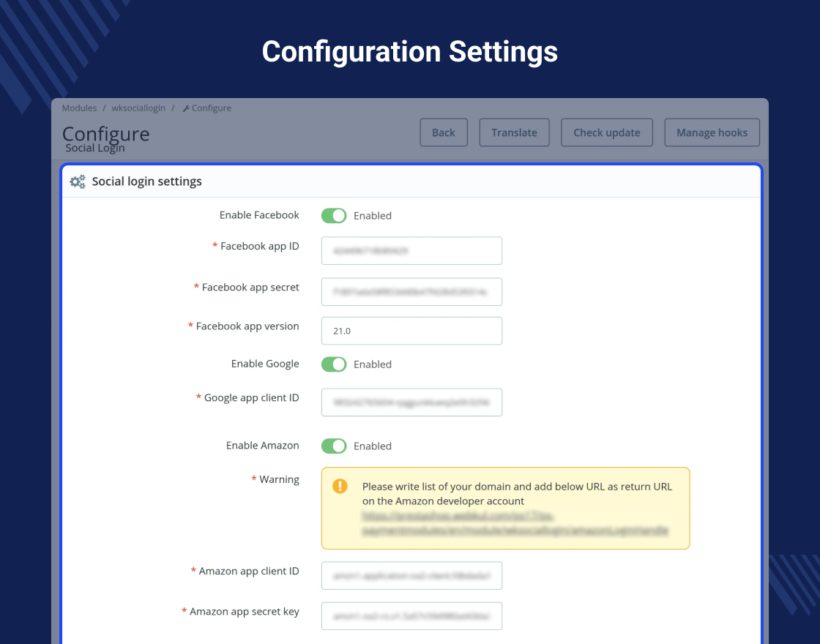Go to wksociallogin breadcrumb item
The width and height of the screenshot is (820, 644).
pos(138,108)
